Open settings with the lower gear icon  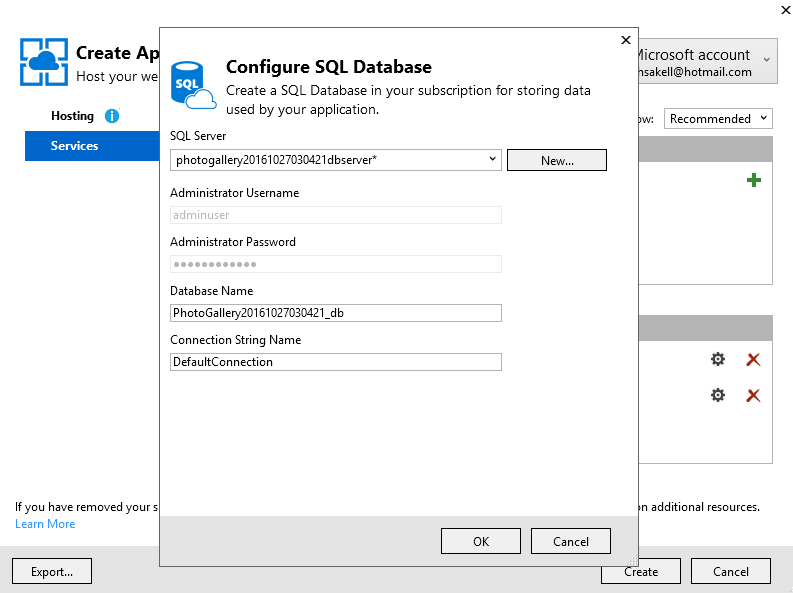coord(717,395)
